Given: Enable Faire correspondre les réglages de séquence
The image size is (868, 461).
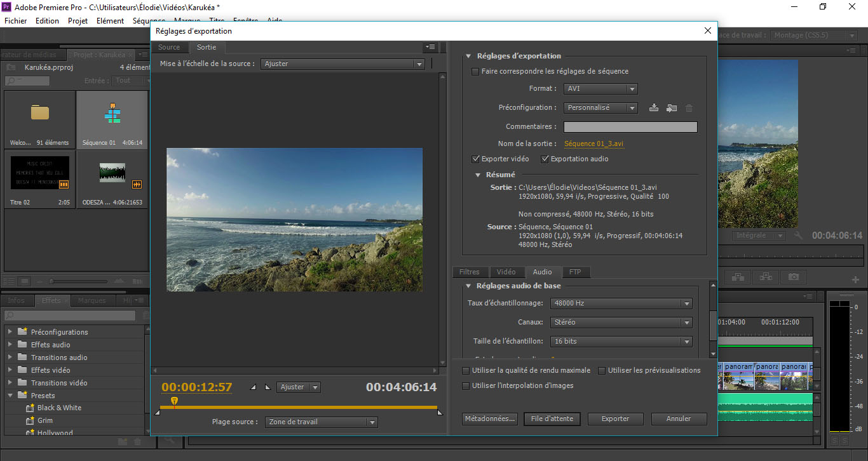Looking at the screenshot, I should click(475, 72).
